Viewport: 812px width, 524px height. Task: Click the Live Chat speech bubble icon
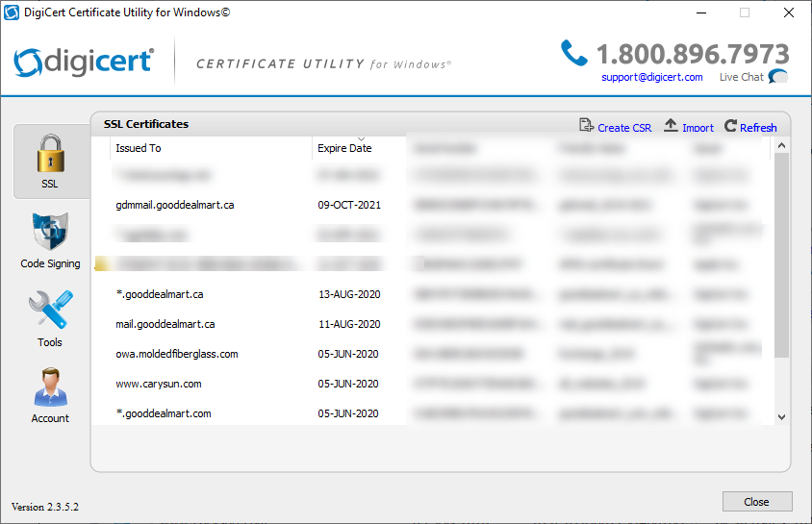pyautogui.click(x=778, y=77)
